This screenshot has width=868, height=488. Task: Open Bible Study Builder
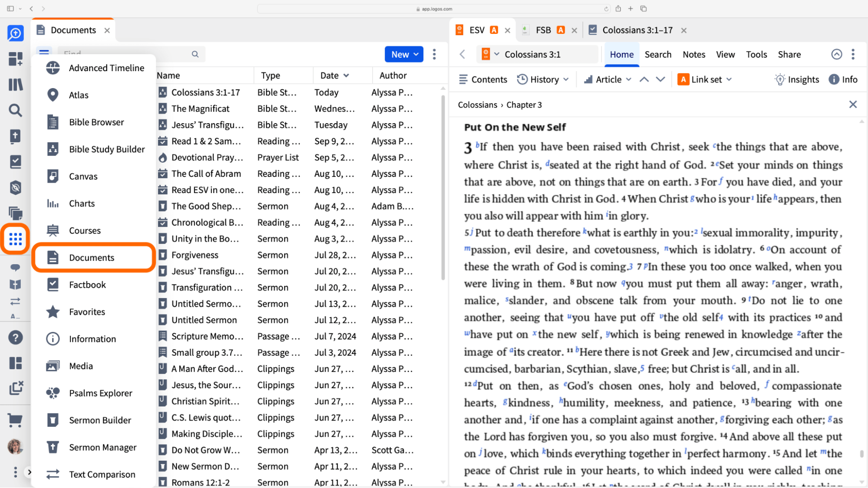coord(95,149)
